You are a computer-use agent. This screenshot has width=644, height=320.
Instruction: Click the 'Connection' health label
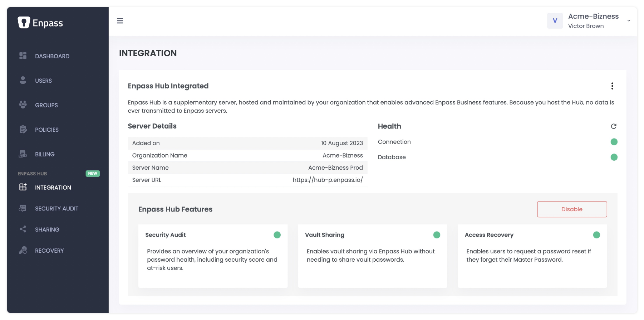(x=394, y=142)
